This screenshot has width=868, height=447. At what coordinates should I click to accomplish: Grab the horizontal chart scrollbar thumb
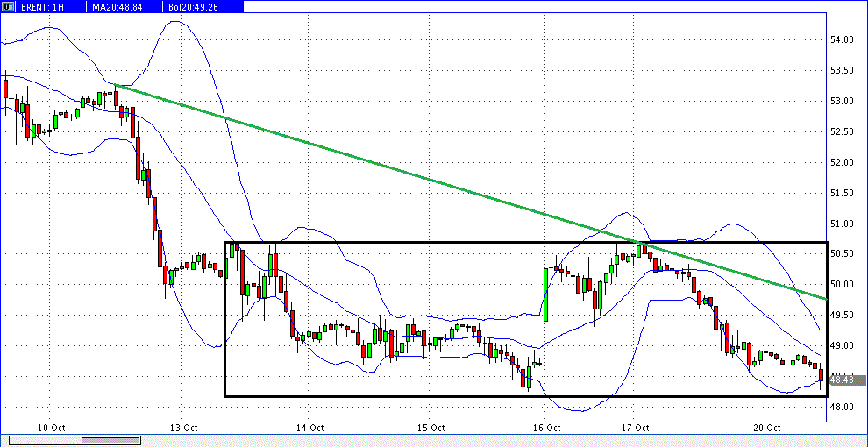coord(110,440)
